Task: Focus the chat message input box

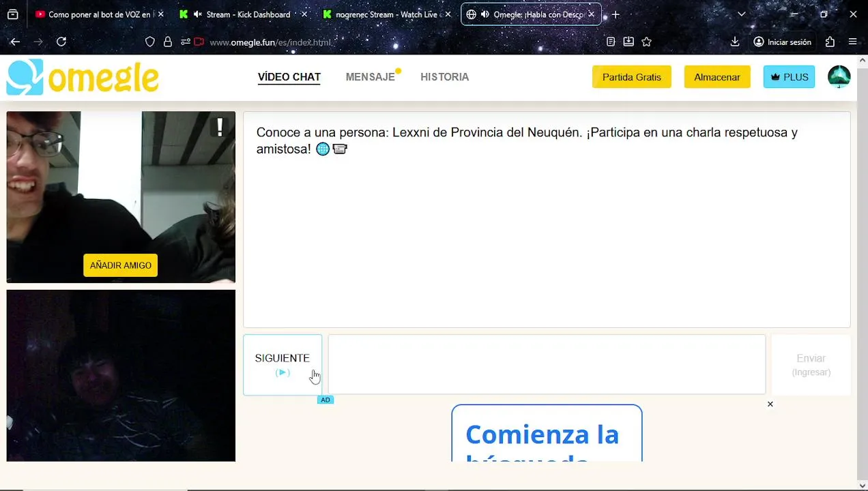Action: coord(547,364)
